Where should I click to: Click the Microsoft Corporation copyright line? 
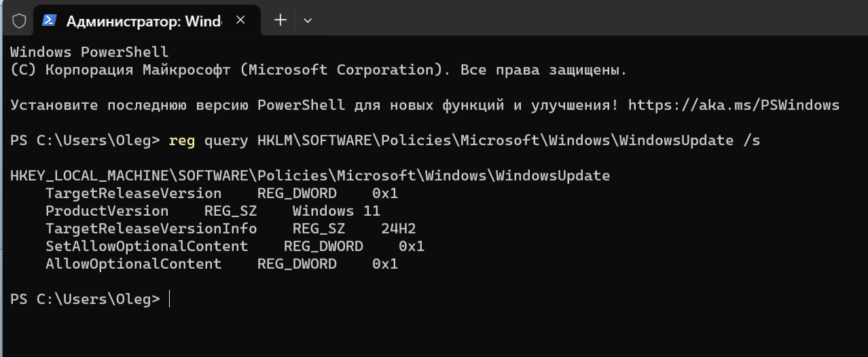tap(319, 70)
